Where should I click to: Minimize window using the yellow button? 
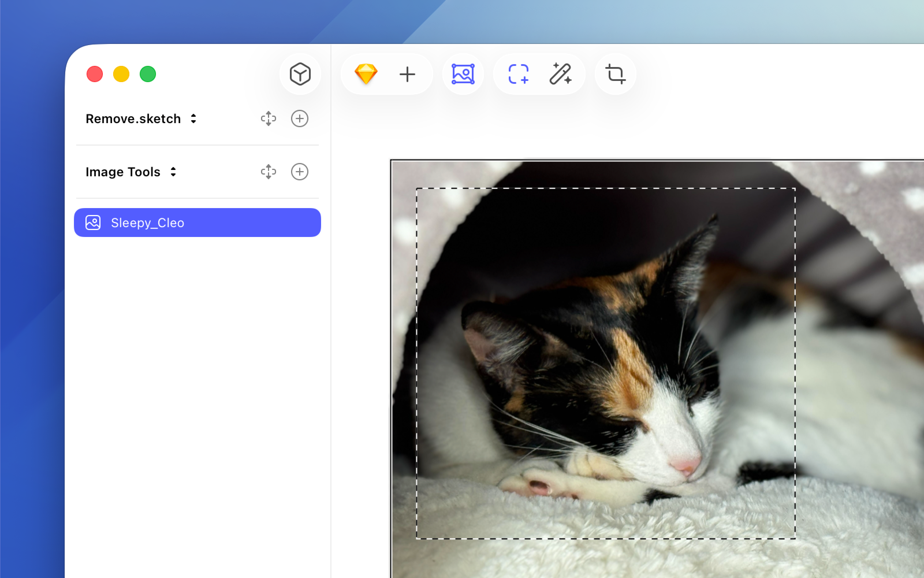tap(121, 74)
